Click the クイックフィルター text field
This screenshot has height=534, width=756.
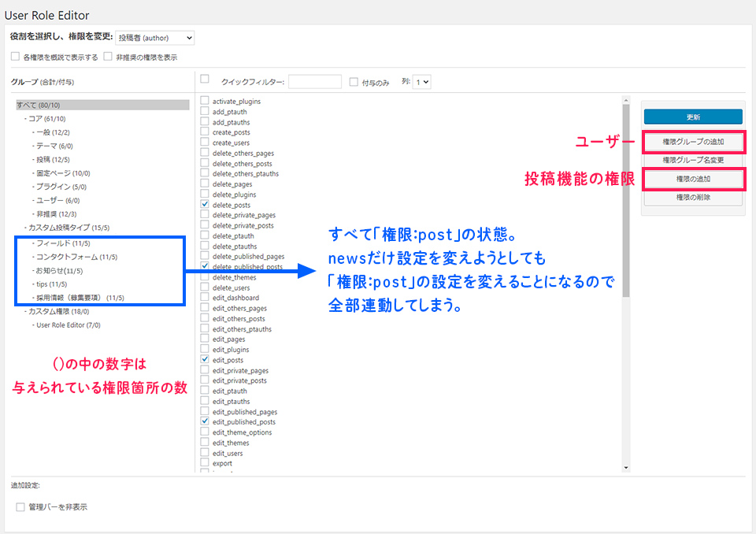tap(315, 81)
